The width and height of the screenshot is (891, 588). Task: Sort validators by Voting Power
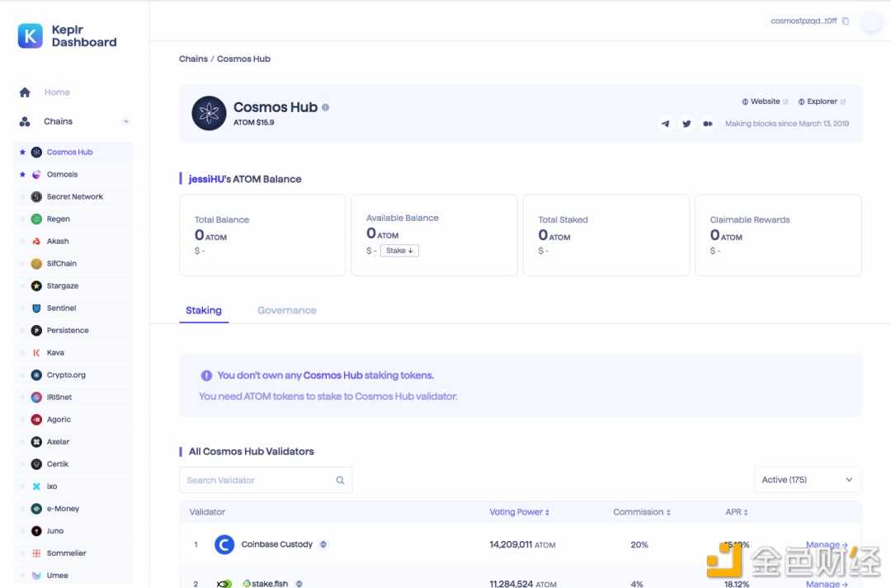[x=519, y=512]
